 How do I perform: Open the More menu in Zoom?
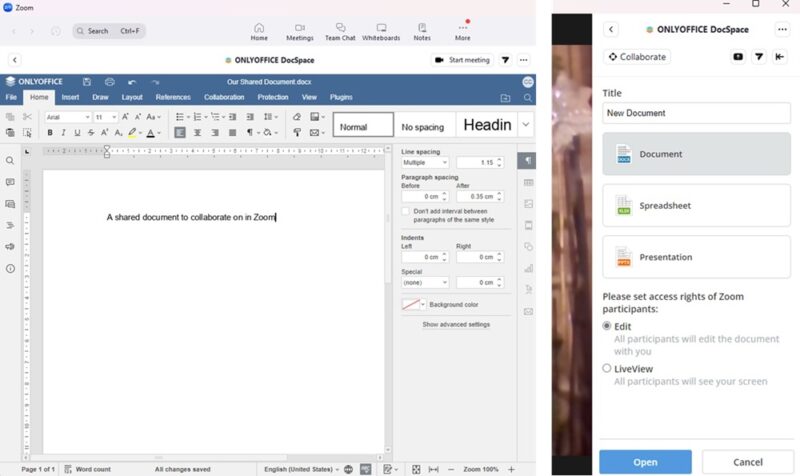coord(462,32)
